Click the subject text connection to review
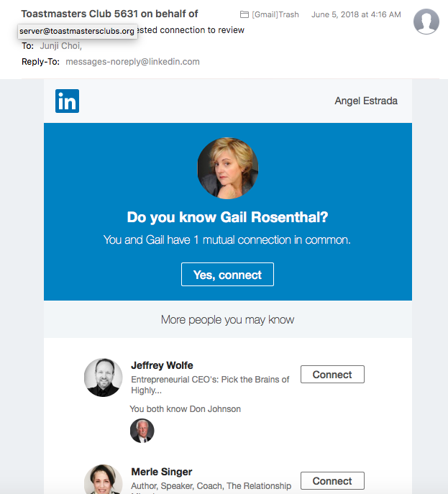The image size is (448, 494). [x=202, y=30]
